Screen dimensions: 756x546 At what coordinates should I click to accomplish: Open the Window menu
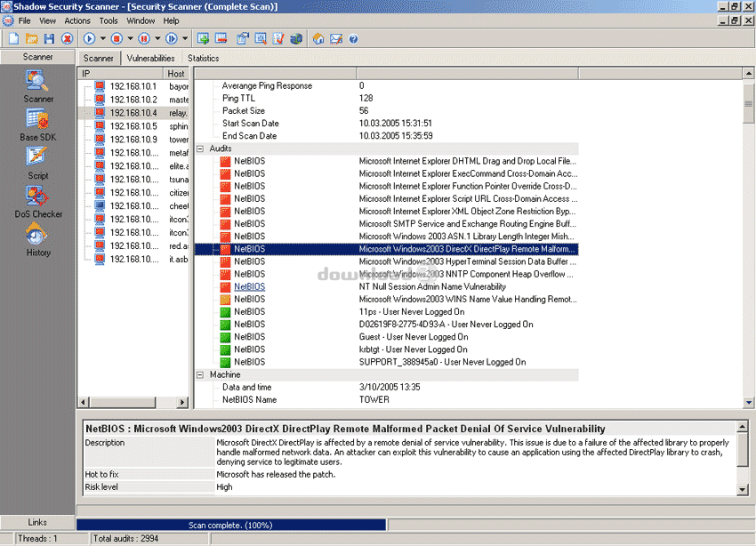pyautogui.click(x=141, y=20)
